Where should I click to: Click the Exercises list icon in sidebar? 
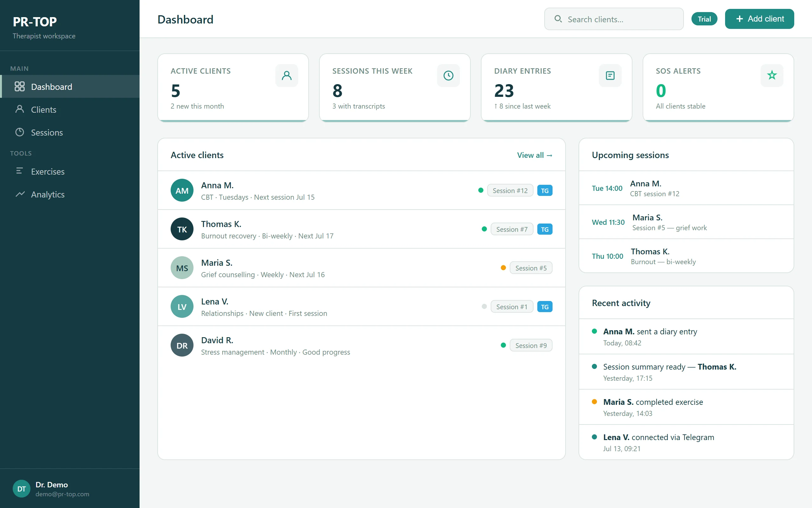[19, 171]
